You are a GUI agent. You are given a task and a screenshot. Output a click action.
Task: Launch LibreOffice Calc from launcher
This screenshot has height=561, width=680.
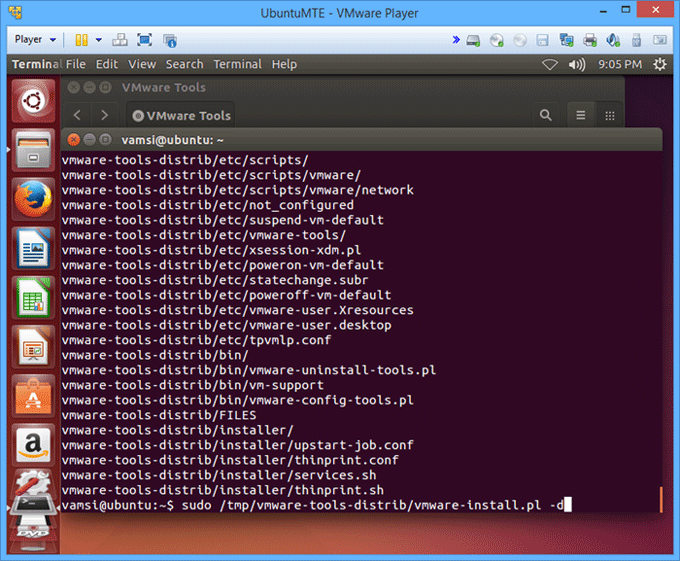[x=33, y=298]
